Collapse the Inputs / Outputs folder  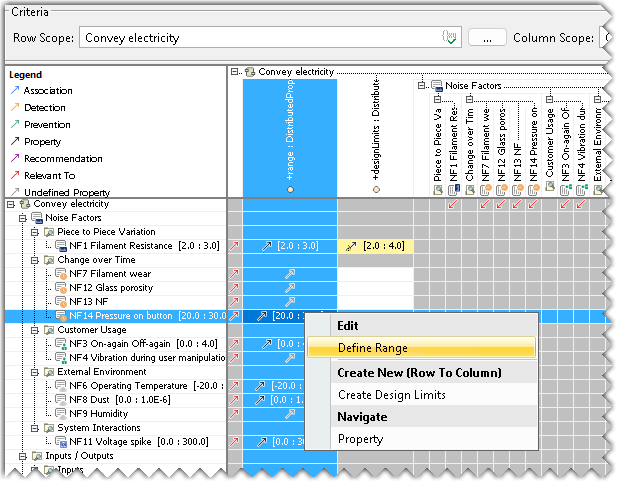point(23,456)
